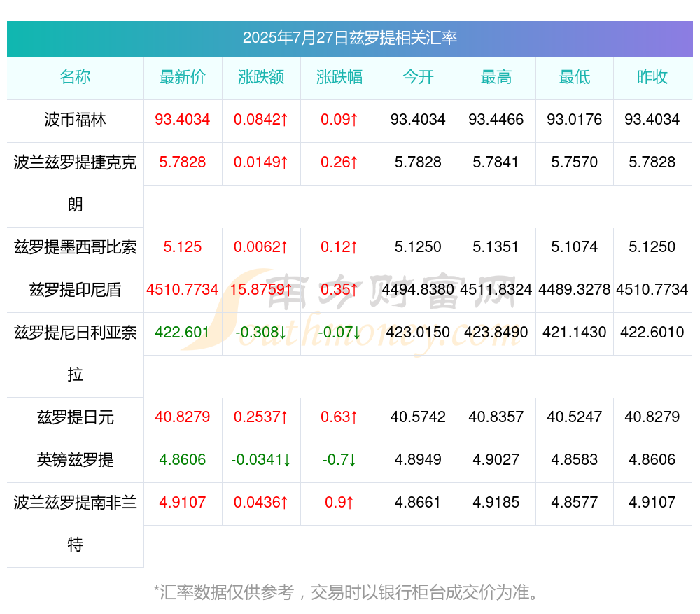The image size is (700, 614).
Task: Click latest price 40.8279 in red
Action: 183,417
